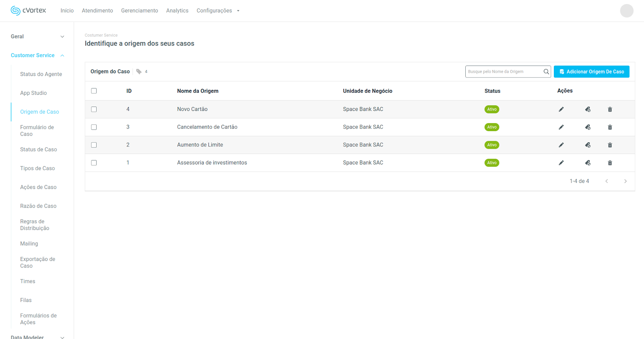The width and height of the screenshot is (644, 339).
Task: Go to the Analytics menu
Action: [x=177, y=11]
